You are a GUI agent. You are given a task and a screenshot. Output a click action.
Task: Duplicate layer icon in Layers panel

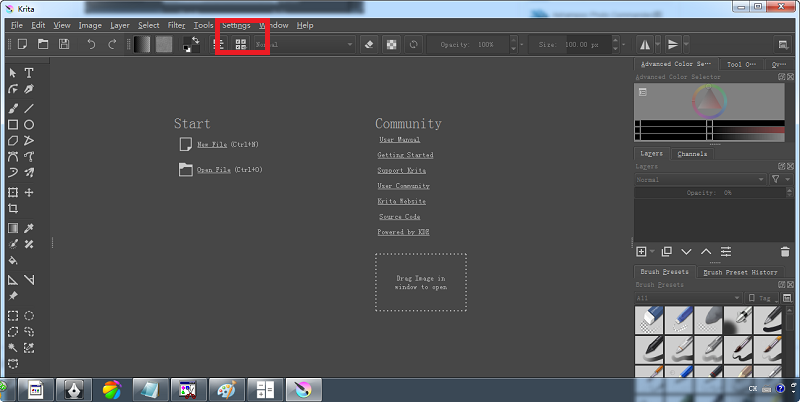pos(666,252)
